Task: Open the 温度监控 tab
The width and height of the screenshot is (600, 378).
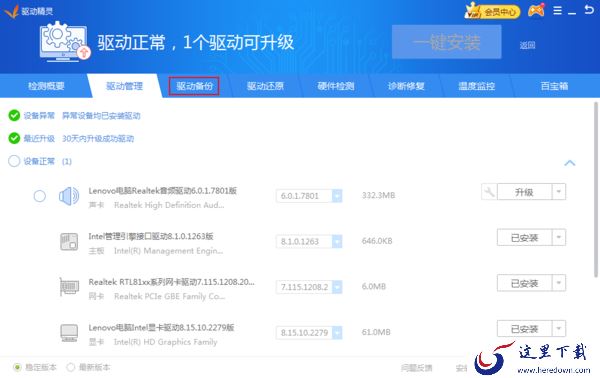Action: 476,86
